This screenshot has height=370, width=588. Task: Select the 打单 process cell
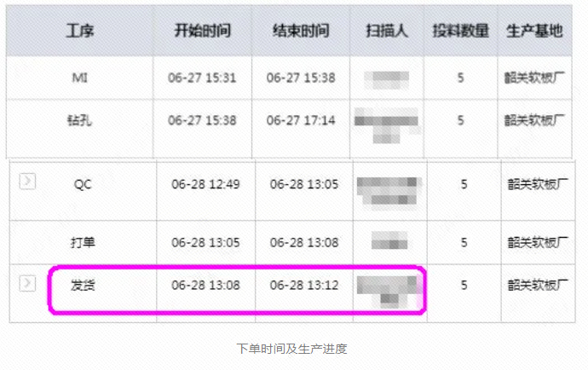(83, 242)
